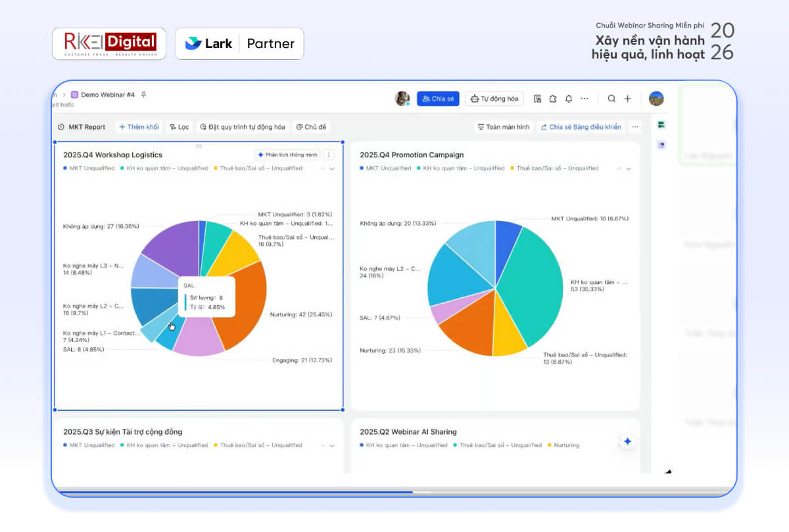Select the MKT Report tab

[x=82, y=127]
